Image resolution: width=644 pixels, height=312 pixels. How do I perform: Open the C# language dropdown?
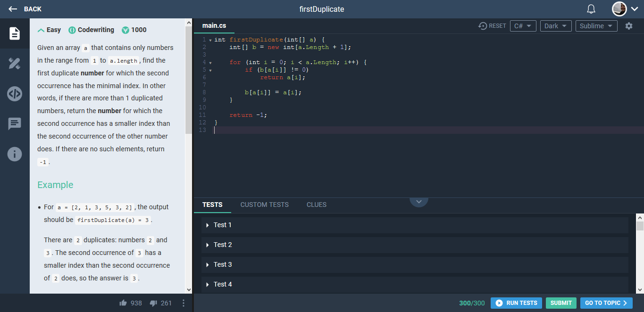523,26
